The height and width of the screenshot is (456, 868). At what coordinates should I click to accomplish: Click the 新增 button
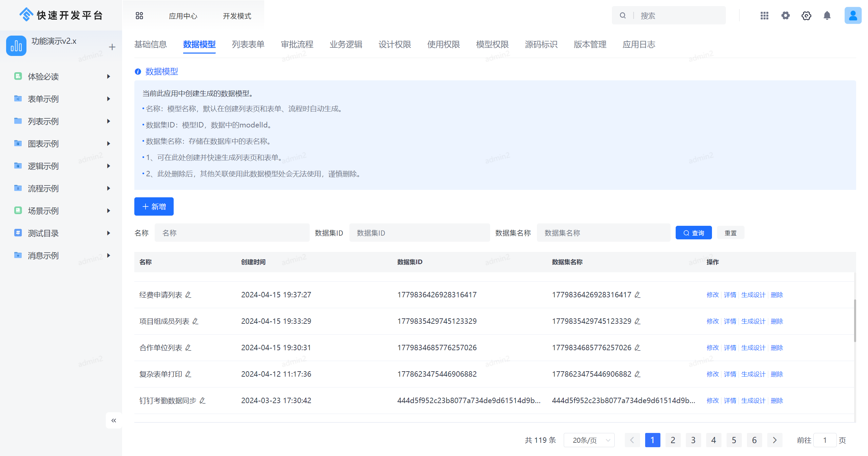point(154,206)
